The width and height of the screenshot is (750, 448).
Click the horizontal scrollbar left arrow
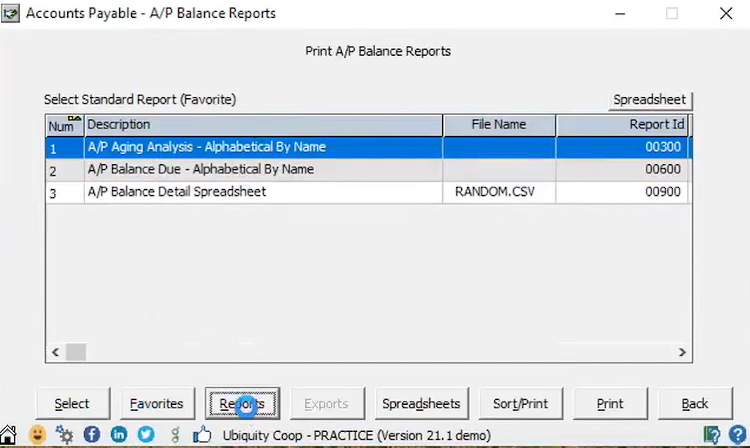(x=55, y=352)
